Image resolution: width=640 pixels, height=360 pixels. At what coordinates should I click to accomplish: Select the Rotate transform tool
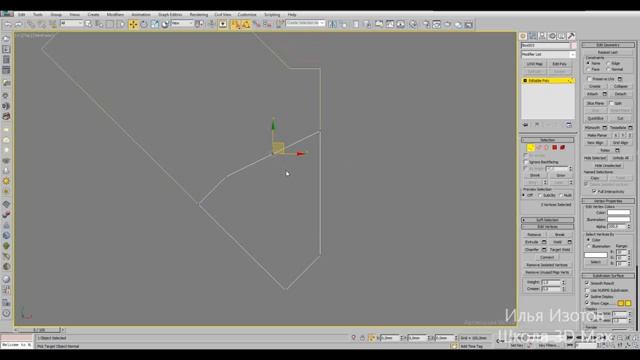coord(144,24)
